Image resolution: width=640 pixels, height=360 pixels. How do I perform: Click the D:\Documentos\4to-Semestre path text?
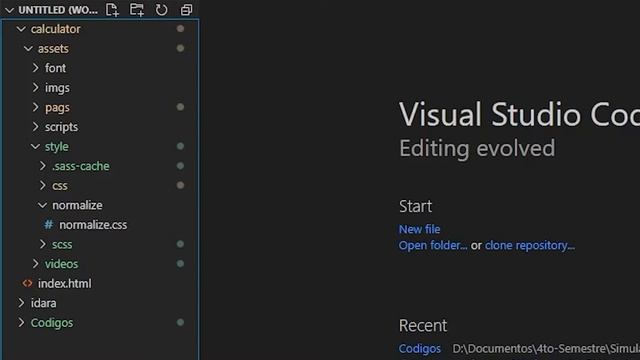546,349
